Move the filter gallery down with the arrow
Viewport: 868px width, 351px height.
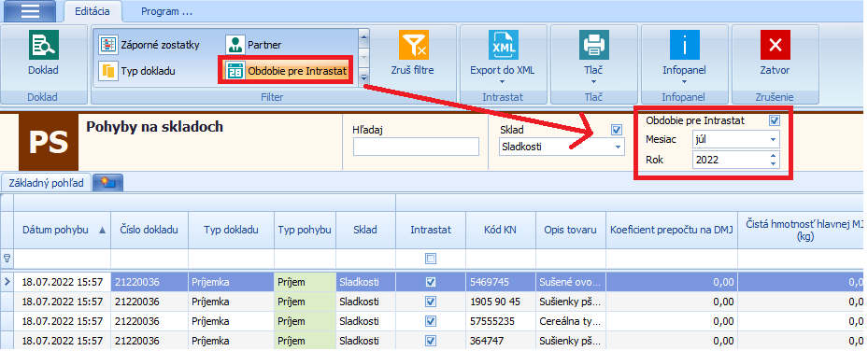point(364,58)
